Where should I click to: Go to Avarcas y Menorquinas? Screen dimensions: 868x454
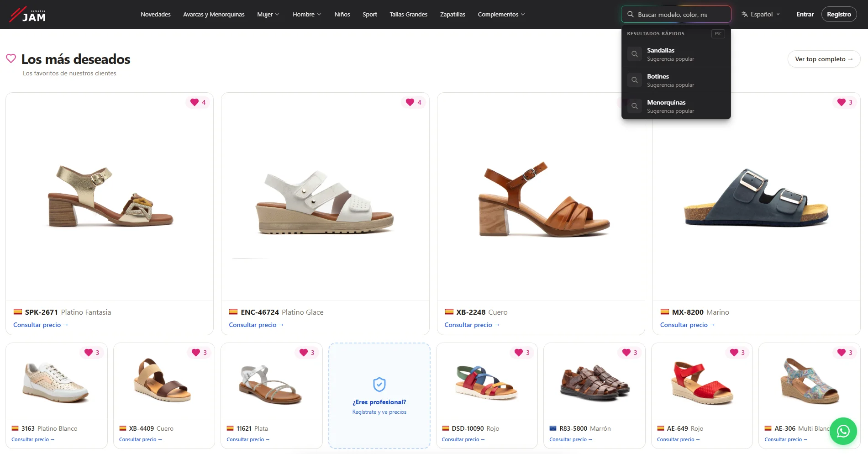pyautogui.click(x=214, y=14)
